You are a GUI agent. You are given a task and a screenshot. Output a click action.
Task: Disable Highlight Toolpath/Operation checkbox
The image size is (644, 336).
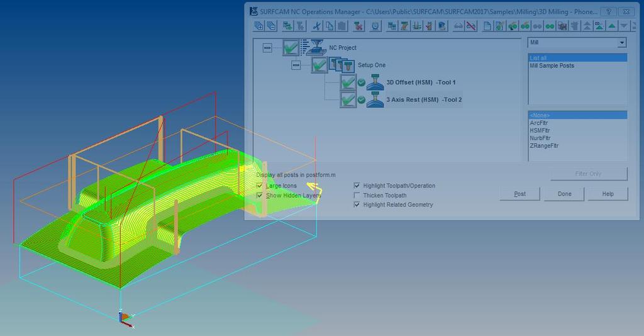(357, 186)
